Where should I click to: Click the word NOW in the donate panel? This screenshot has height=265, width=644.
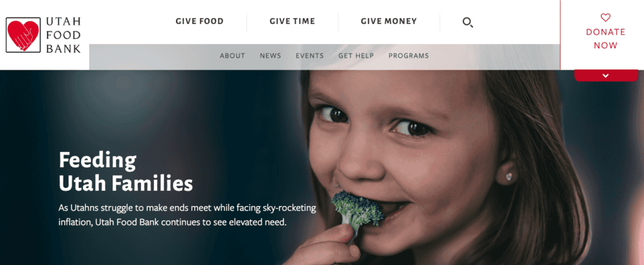(x=606, y=46)
